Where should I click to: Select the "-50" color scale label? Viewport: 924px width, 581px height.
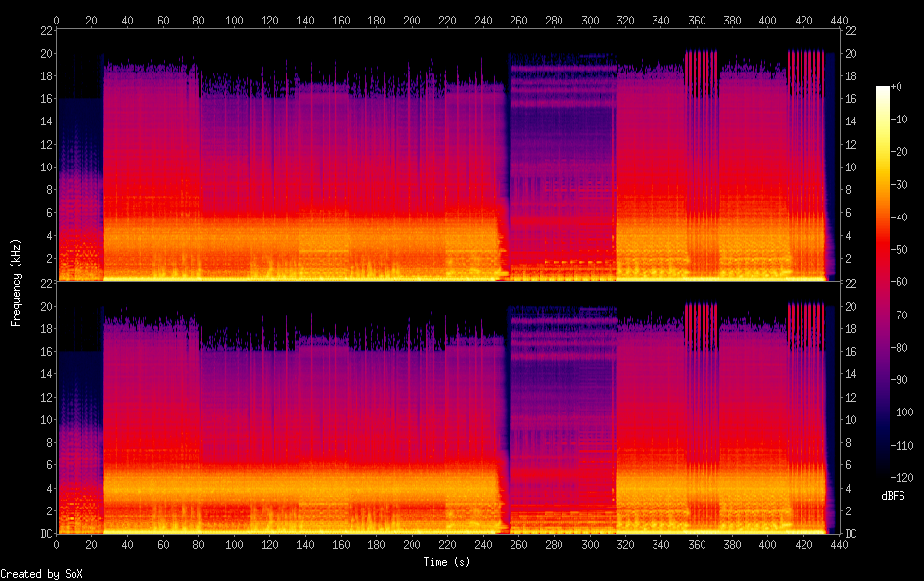[900, 249]
